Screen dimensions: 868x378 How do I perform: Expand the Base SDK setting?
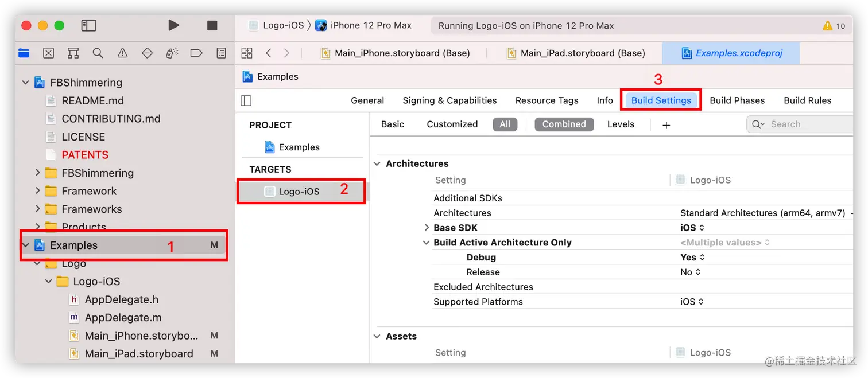point(427,228)
